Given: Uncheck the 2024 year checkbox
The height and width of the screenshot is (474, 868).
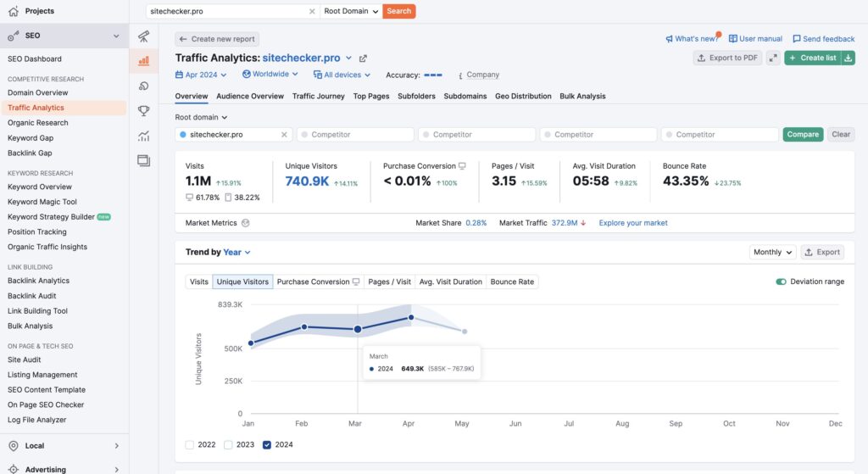Looking at the screenshot, I should click(x=268, y=444).
